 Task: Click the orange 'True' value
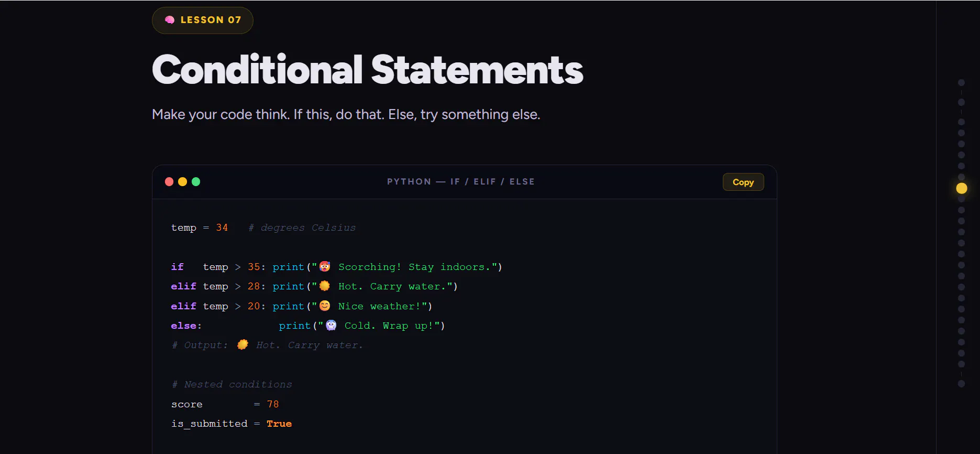click(x=279, y=424)
